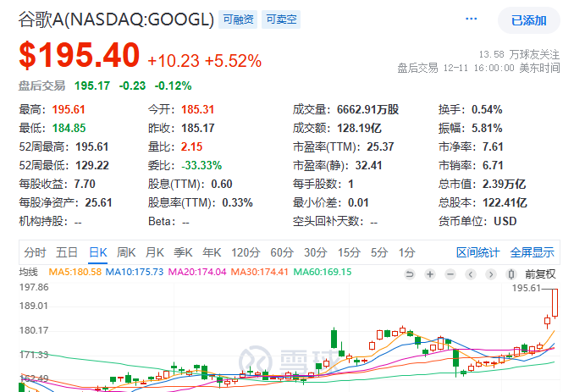Select the 季K chart tab

coord(183,252)
